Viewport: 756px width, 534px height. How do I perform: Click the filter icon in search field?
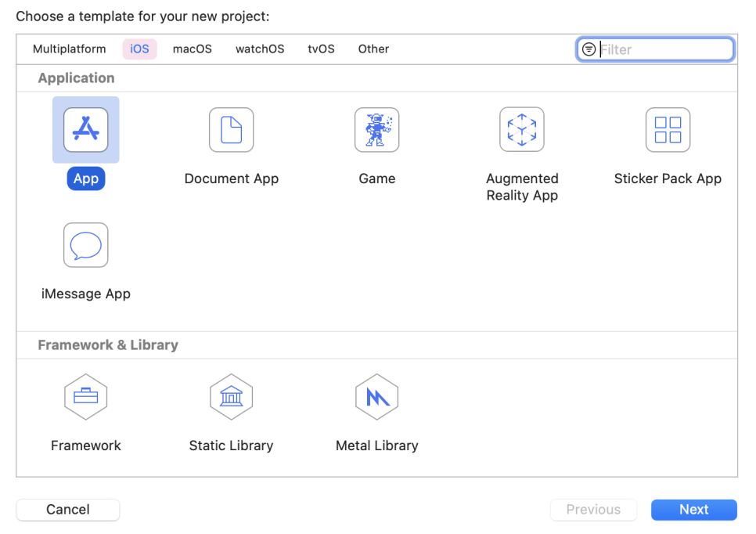tap(589, 49)
